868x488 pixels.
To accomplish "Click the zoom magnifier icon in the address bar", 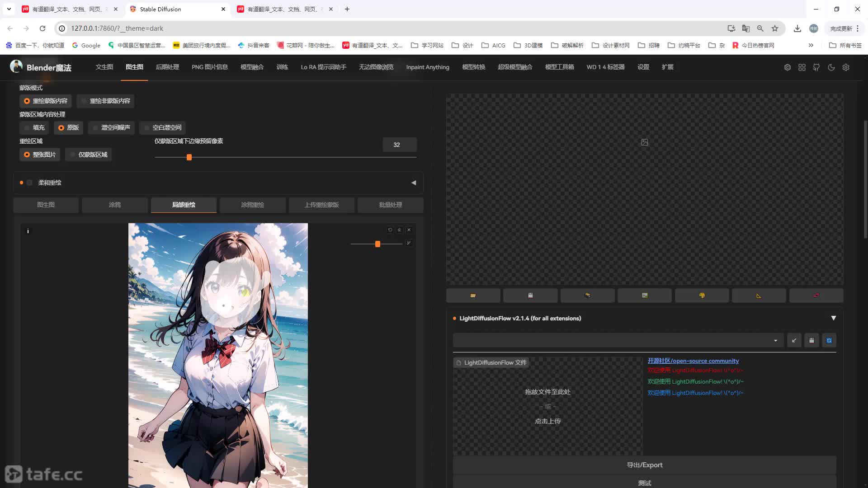I will pyautogui.click(x=760, y=28).
